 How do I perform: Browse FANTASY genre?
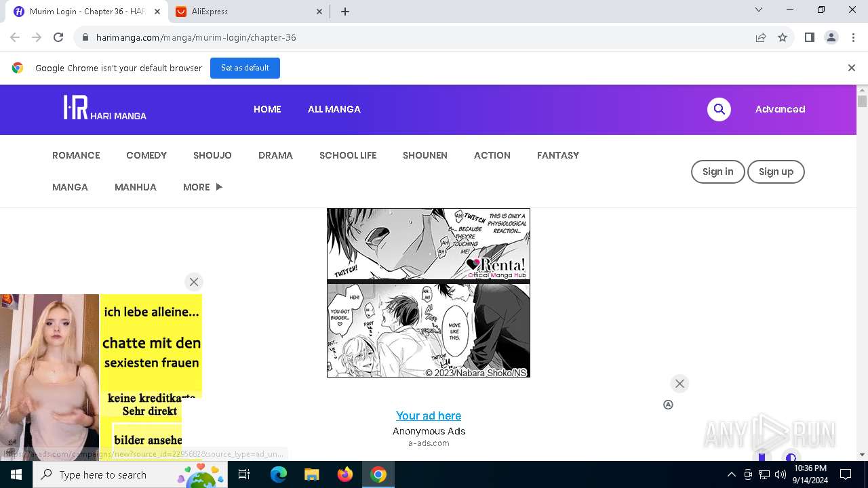click(558, 155)
